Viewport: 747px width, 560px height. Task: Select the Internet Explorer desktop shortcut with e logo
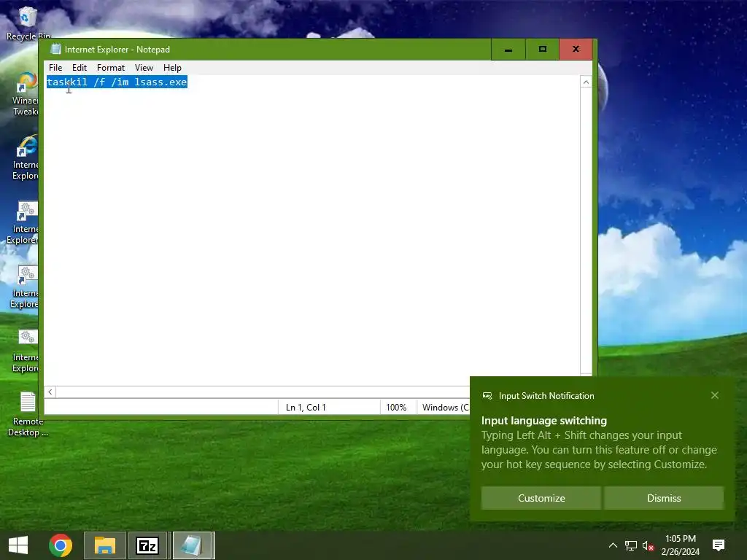coord(26,157)
